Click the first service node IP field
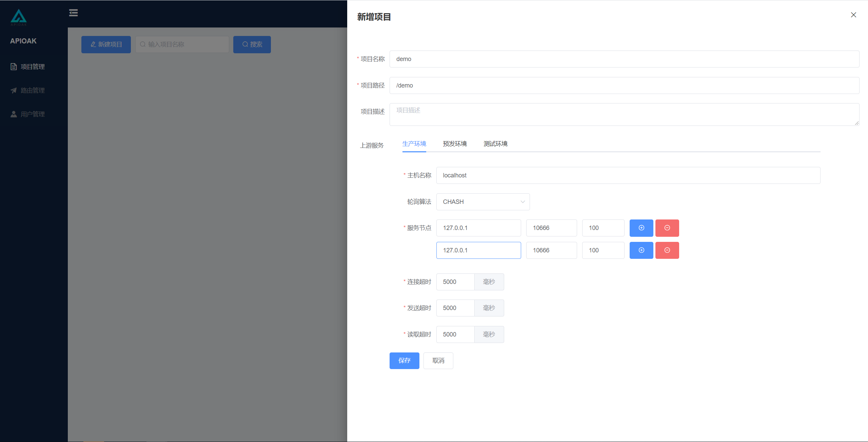Image resolution: width=868 pixels, height=442 pixels. pos(478,228)
